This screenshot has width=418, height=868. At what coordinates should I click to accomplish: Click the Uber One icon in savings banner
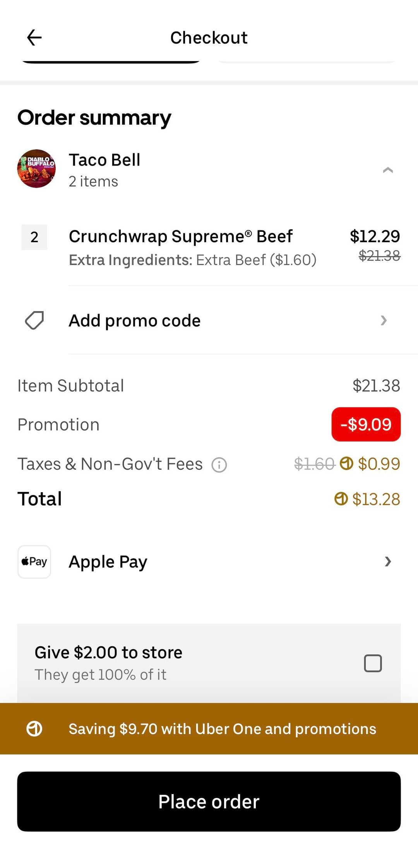34,729
